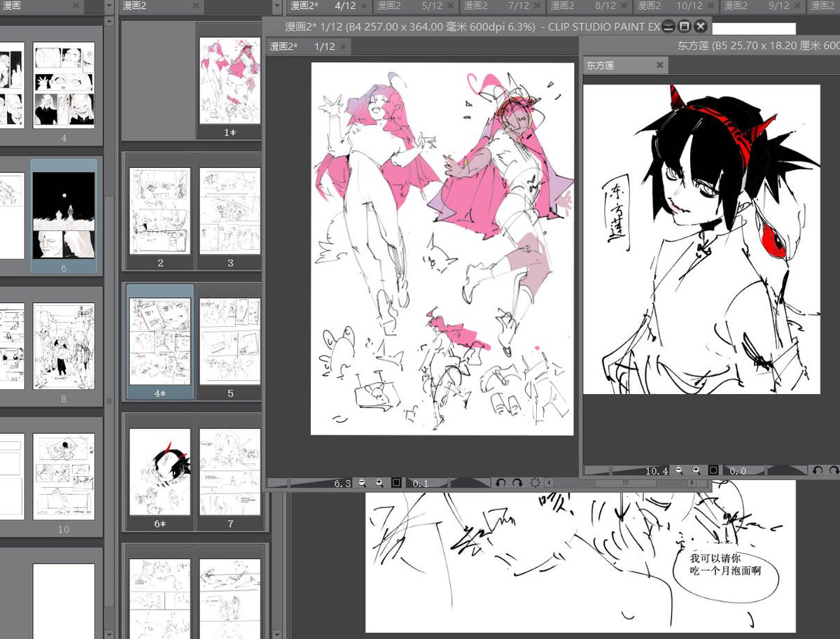This screenshot has height=639, width=840.
Task: Select the 东方莲 canvas tab
Action: [x=624, y=65]
